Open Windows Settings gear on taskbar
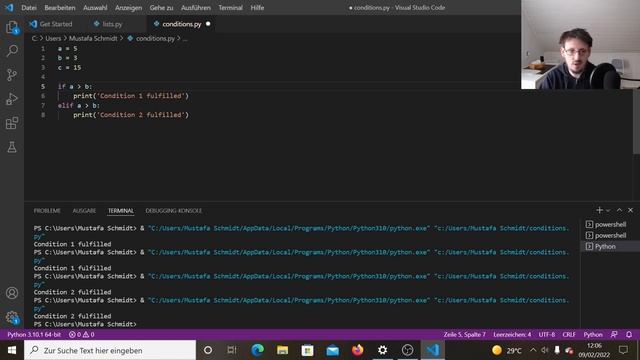This screenshot has width=640, height=360. (382, 350)
